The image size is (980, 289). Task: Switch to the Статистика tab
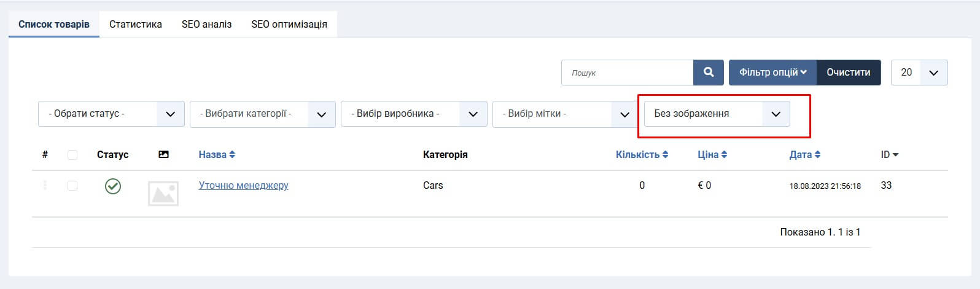coord(136,25)
